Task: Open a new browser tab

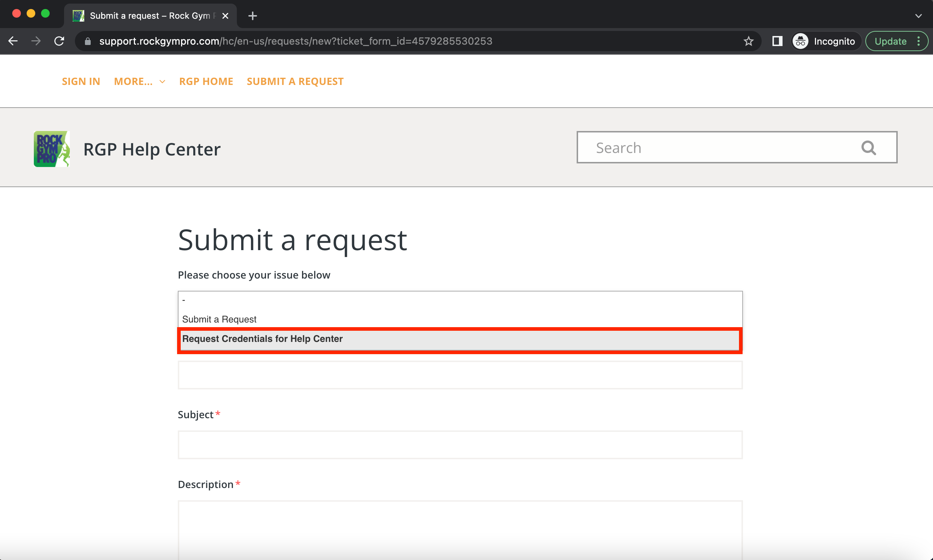Action: click(x=252, y=16)
